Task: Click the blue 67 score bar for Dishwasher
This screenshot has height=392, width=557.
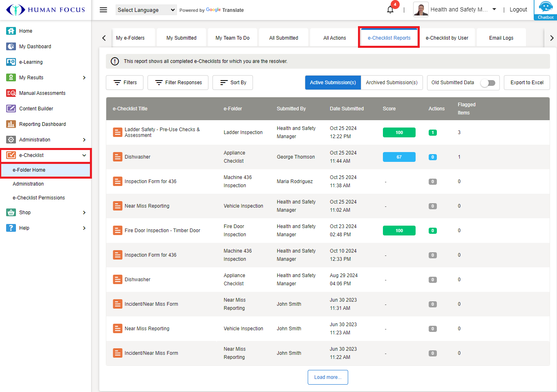Action: pyautogui.click(x=399, y=157)
